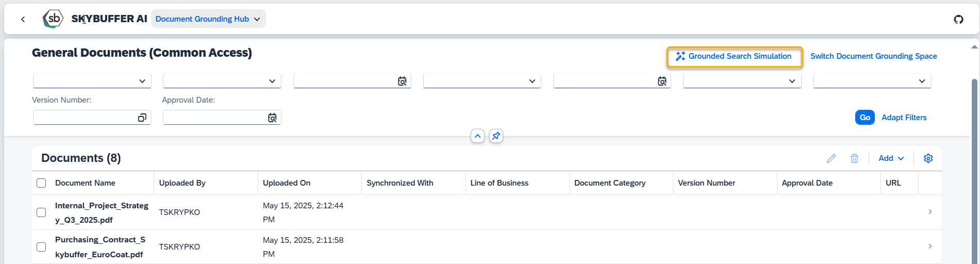Click upload date May 15, 2025, 2:11:58 PM
The image size is (980, 264).
303,247
